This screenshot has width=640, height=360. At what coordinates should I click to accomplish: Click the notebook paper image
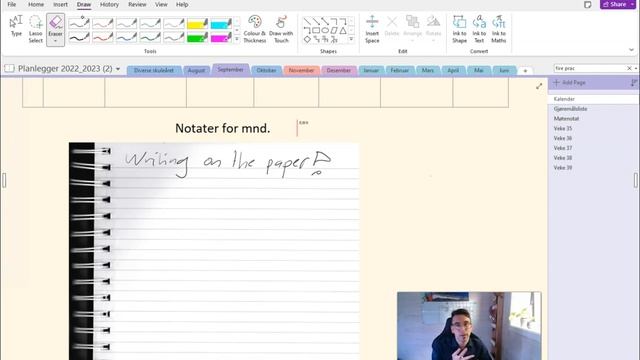(214, 251)
